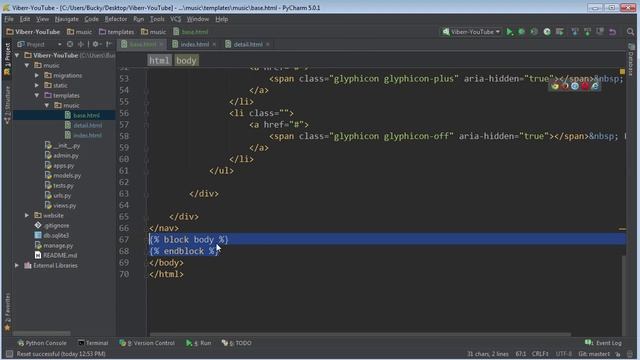This screenshot has height=360, width=640.
Task: Open the Event Log
Action: tap(603, 343)
